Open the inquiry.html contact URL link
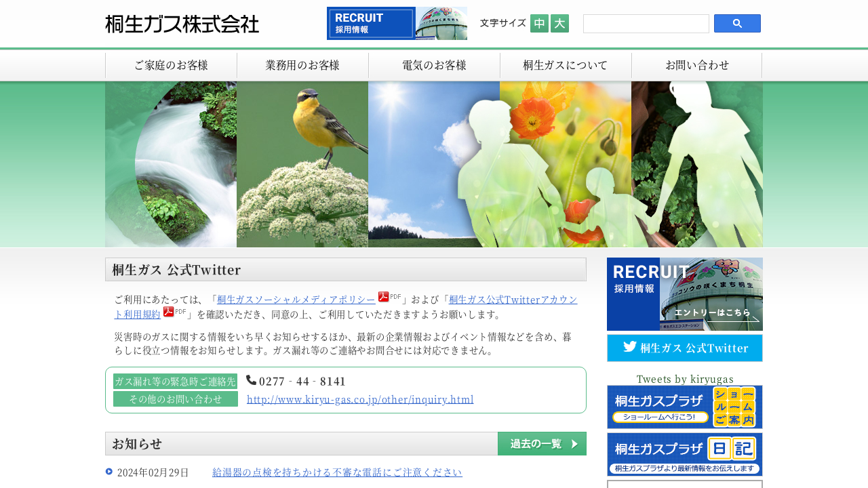Image resolution: width=868 pixels, height=488 pixels. pyautogui.click(x=360, y=399)
